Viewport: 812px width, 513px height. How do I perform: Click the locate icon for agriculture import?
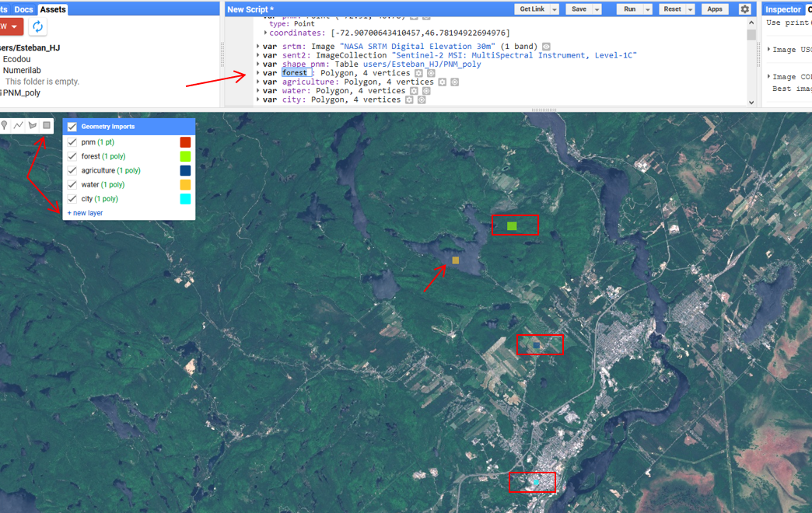(x=455, y=82)
